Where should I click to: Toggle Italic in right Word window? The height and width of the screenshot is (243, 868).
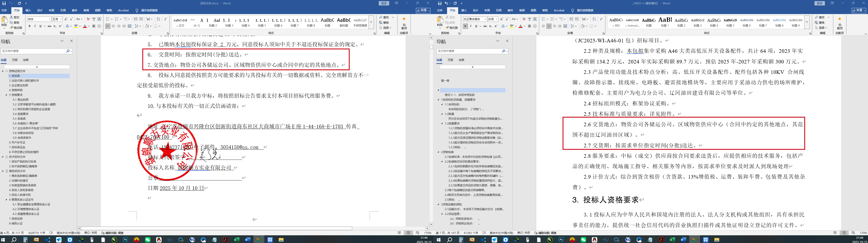pyautogui.click(x=470, y=26)
